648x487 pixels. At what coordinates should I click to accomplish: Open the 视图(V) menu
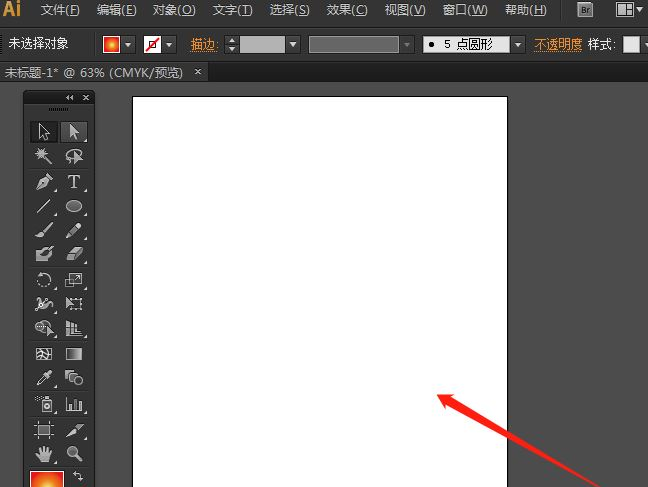[405, 10]
